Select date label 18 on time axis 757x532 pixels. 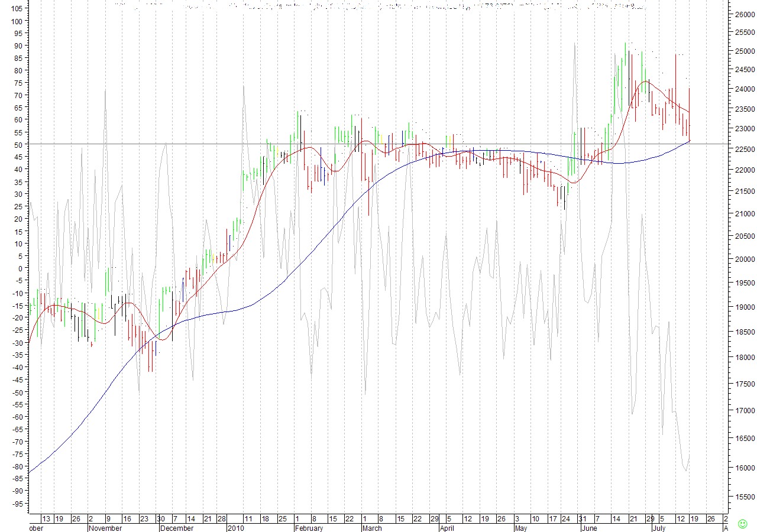point(266,519)
